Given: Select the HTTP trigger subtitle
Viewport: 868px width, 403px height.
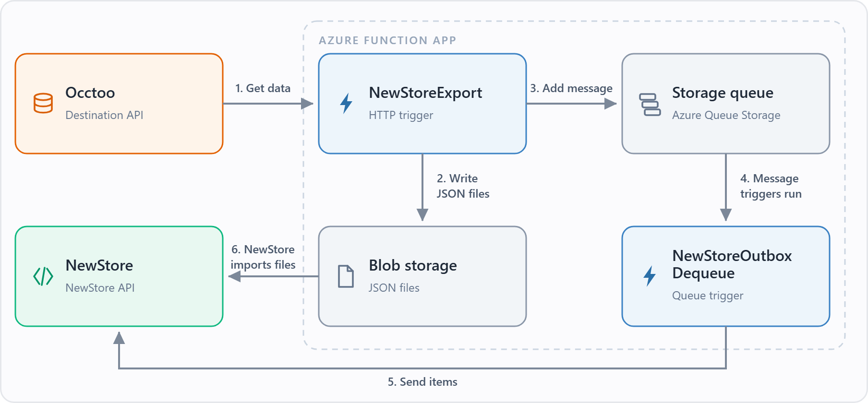Looking at the screenshot, I should (x=401, y=115).
